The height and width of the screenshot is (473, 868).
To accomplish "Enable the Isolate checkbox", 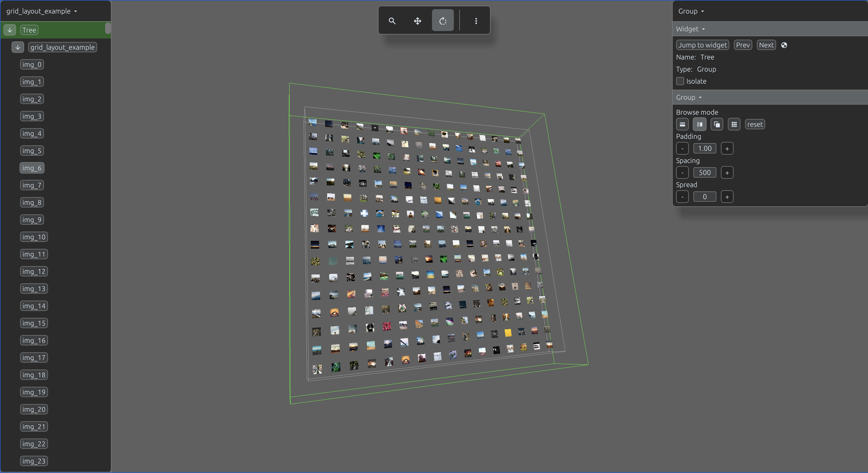I will (x=680, y=81).
